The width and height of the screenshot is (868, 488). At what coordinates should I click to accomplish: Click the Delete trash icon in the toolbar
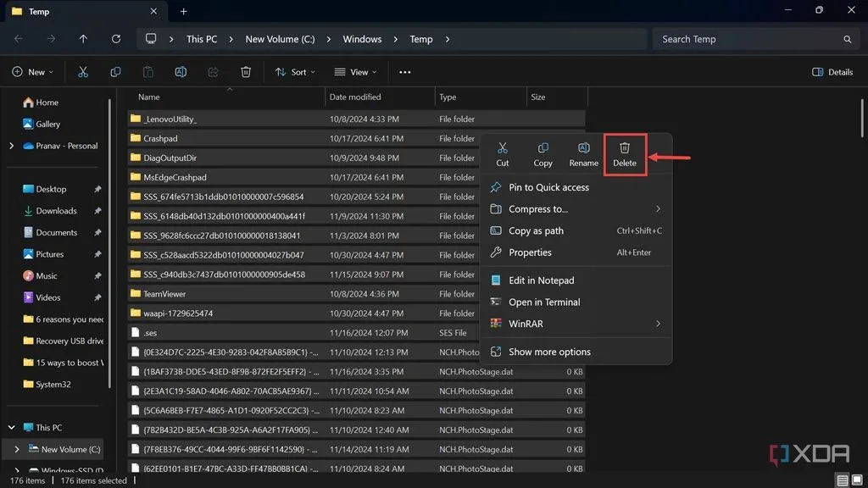pyautogui.click(x=246, y=72)
